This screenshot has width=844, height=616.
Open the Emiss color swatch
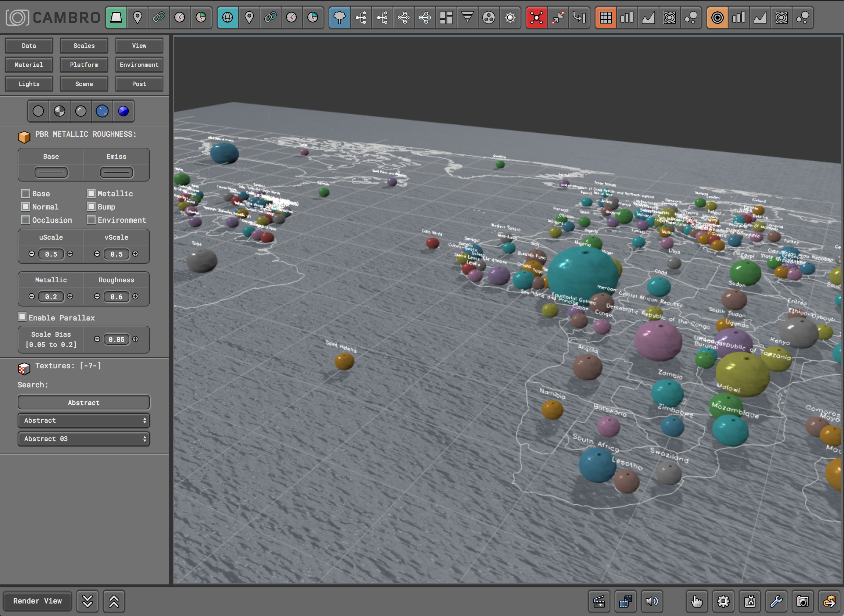(x=117, y=172)
